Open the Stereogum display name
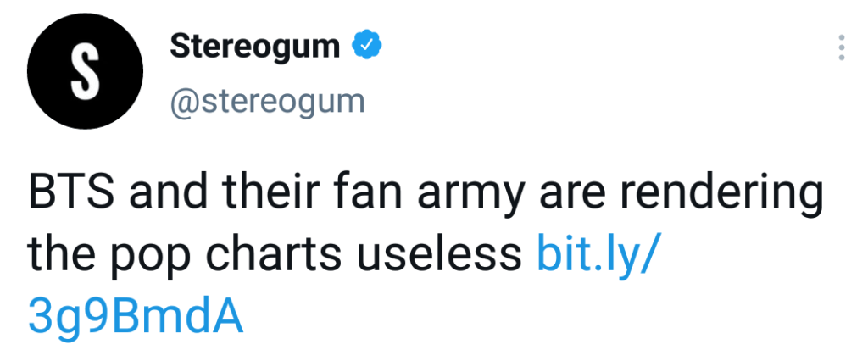 point(254,47)
